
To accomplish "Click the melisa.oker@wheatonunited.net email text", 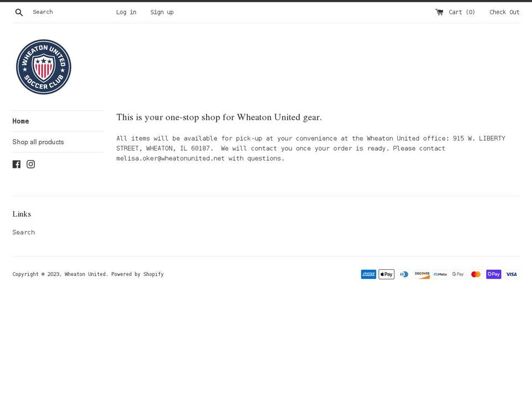I will [170, 158].
